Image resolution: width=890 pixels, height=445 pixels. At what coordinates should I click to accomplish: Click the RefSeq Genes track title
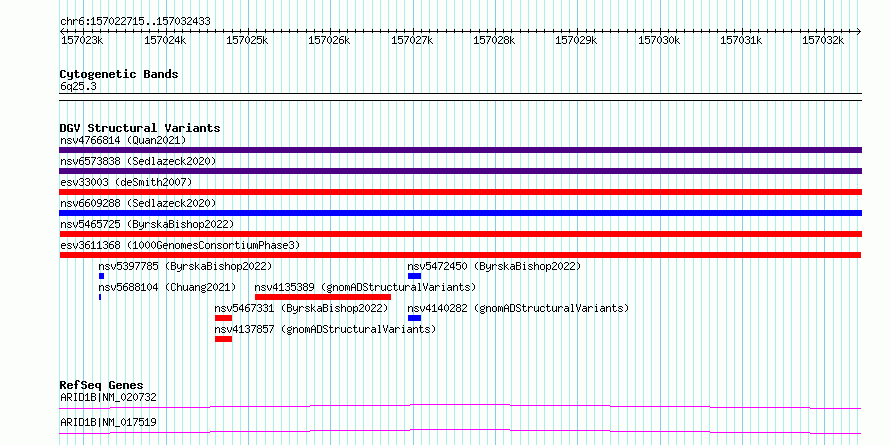[101, 385]
